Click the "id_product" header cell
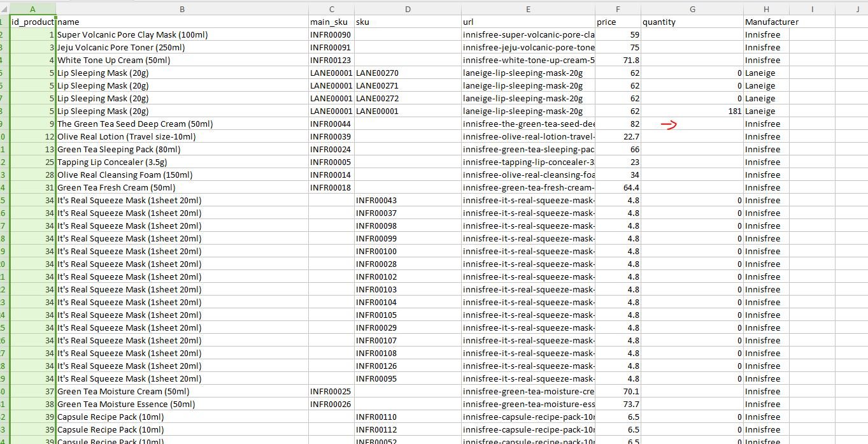Viewport: 868px width, 444px height. 32,22
